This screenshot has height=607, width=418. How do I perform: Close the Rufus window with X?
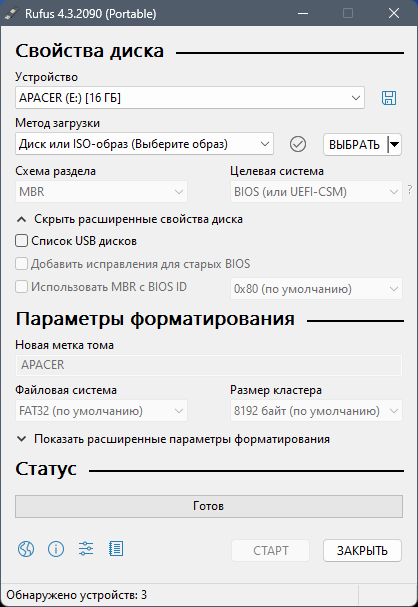tap(394, 13)
